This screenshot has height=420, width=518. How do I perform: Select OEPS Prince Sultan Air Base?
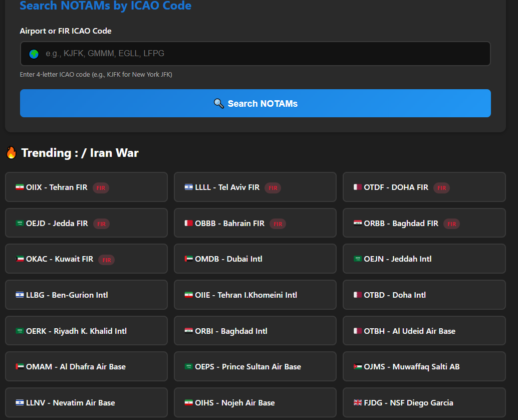pos(255,366)
